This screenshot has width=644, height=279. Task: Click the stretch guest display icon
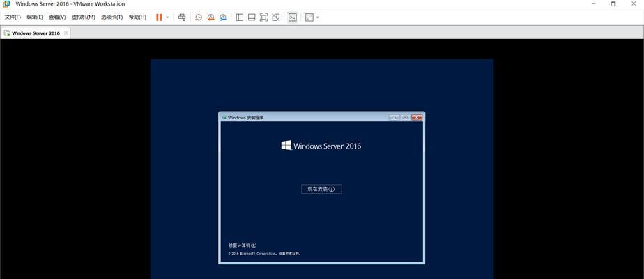point(309,17)
